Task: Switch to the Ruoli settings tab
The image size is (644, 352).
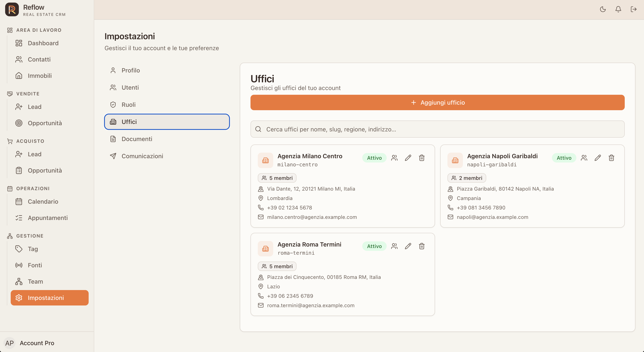Action: click(167, 105)
